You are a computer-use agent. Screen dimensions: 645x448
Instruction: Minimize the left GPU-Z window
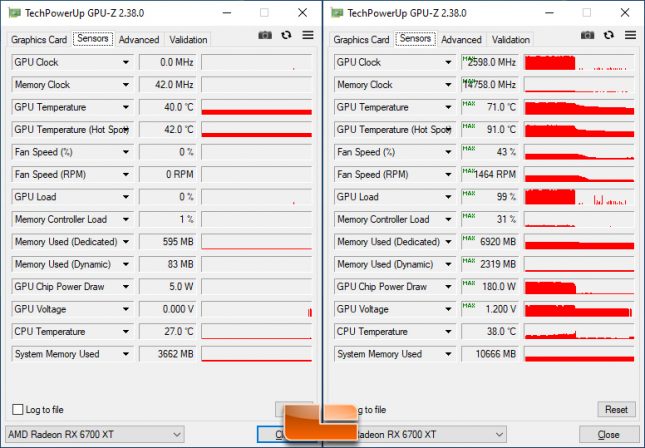[227, 13]
